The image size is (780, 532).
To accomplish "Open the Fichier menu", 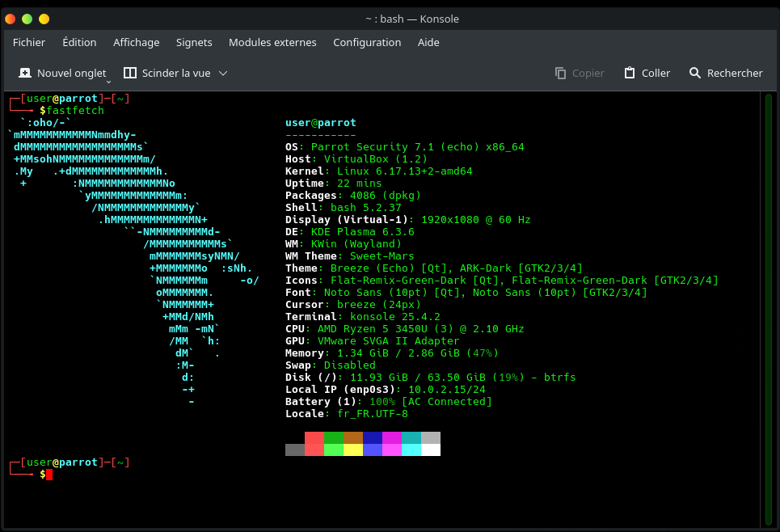I will [x=29, y=42].
